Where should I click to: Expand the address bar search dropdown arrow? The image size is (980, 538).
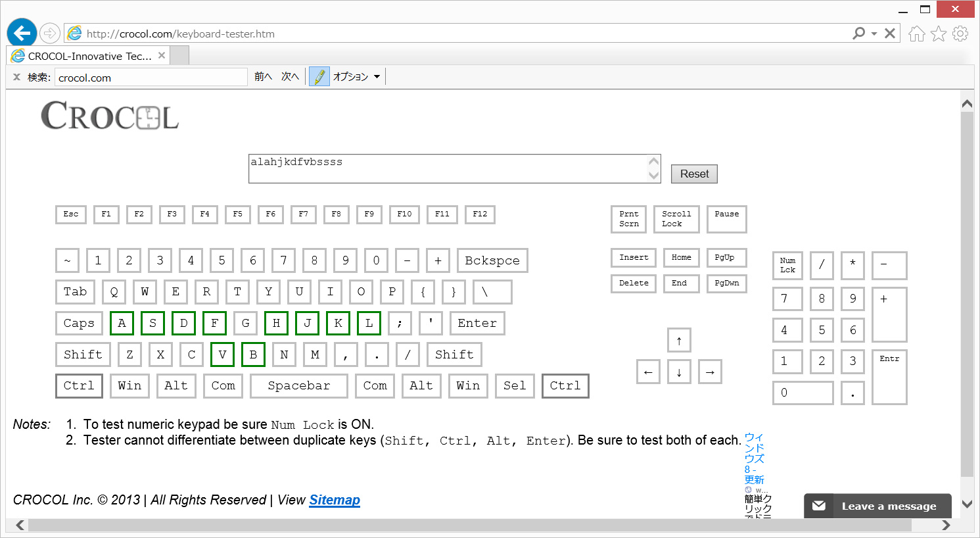(x=874, y=33)
